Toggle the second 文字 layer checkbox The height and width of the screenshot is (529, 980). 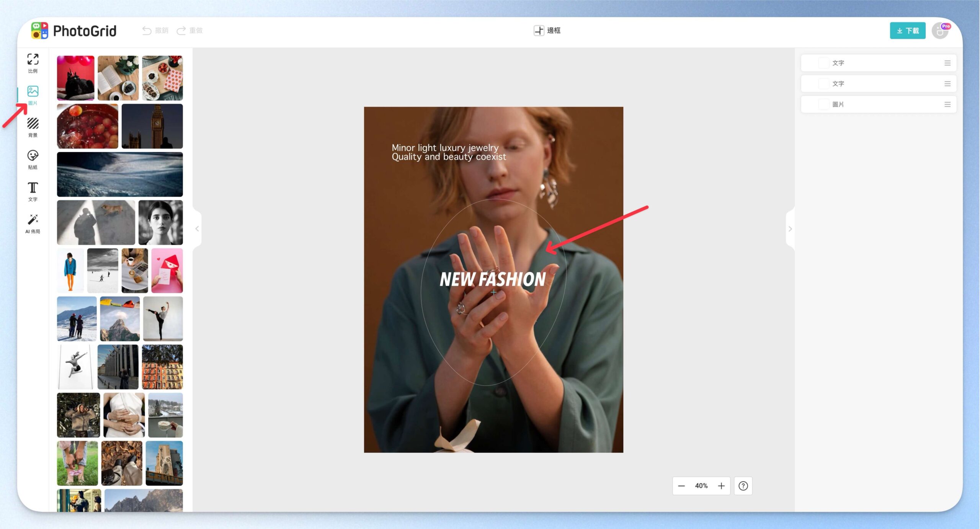823,83
